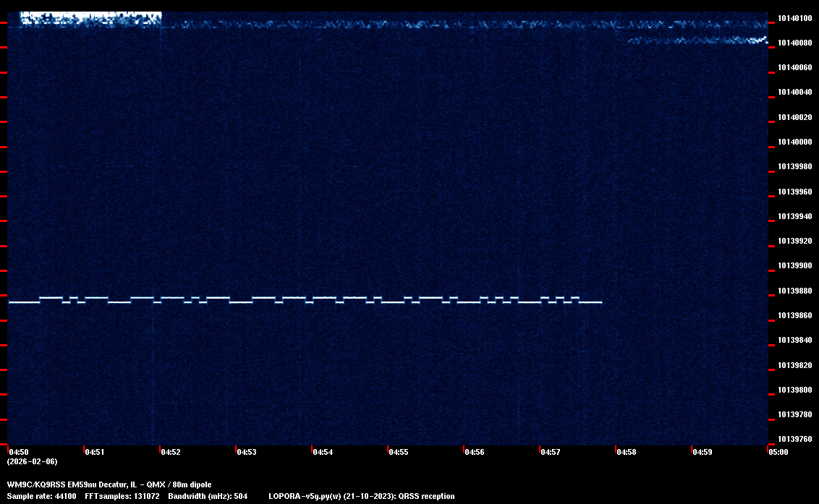Select the 10140100 frequency label
The width and height of the screenshot is (819, 504).
(794, 18)
